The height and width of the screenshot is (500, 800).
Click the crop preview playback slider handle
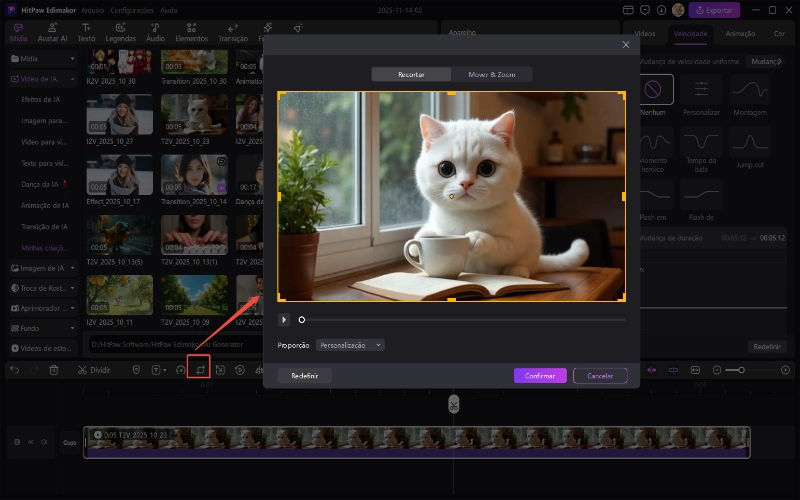pos(302,320)
